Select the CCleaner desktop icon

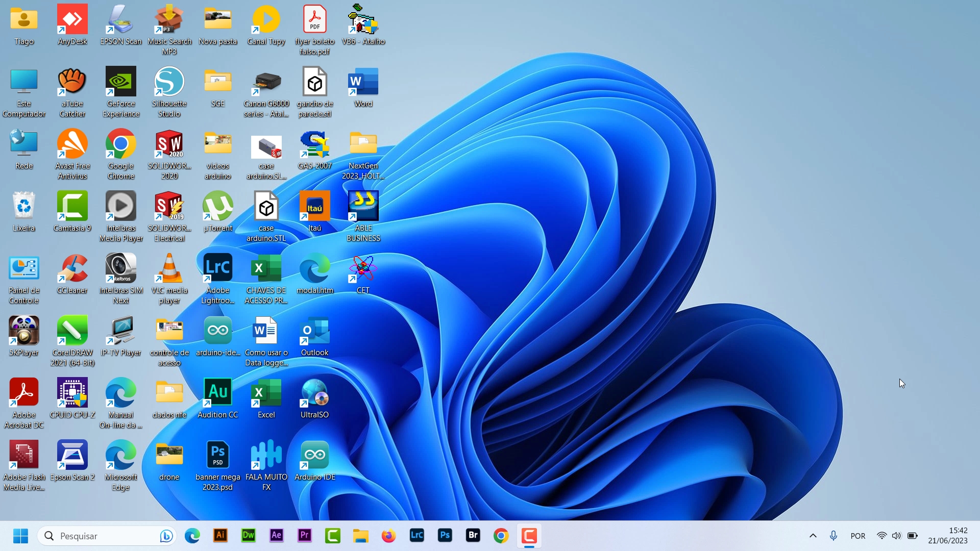[72, 274]
